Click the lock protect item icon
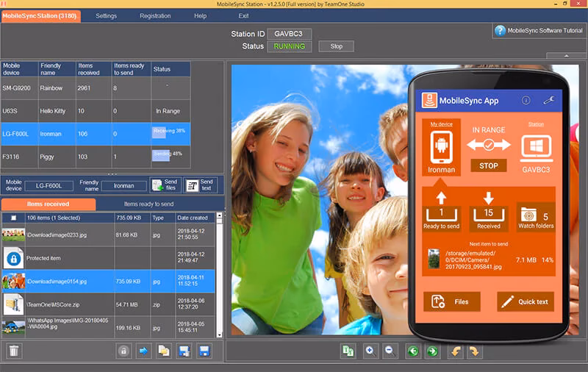This screenshot has width=588, height=372. [123, 351]
